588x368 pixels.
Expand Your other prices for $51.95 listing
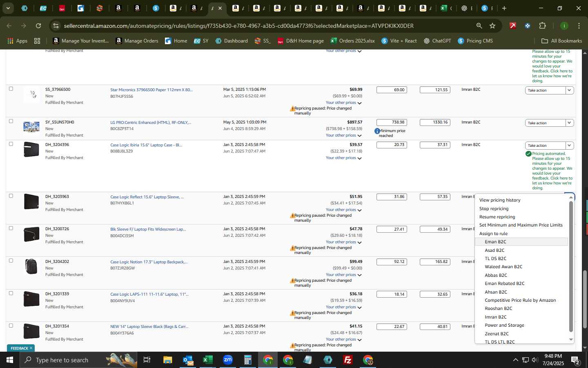(x=344, y=210)
